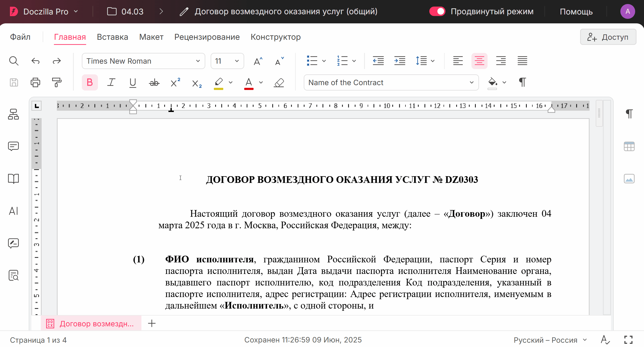The image size is (644, 347).
Task: Expand bullet list style options
Action: pyautogui.click(x=324, y=61)
